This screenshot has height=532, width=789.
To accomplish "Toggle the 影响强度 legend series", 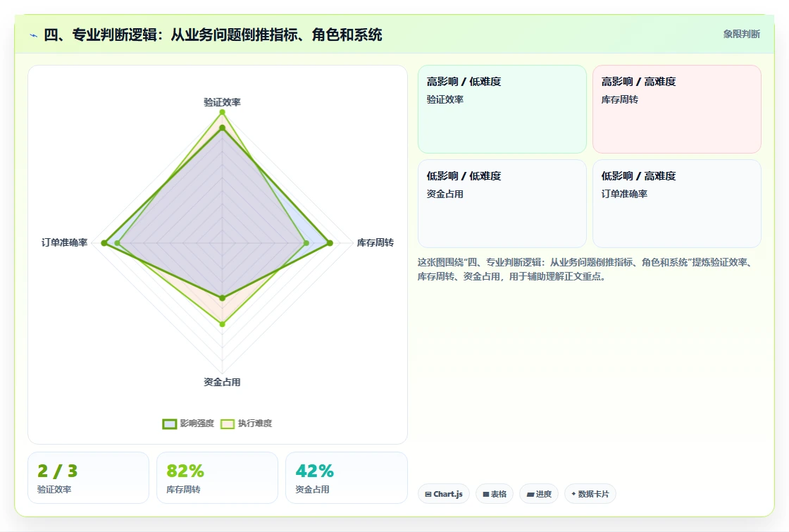I will coord(189,423).
